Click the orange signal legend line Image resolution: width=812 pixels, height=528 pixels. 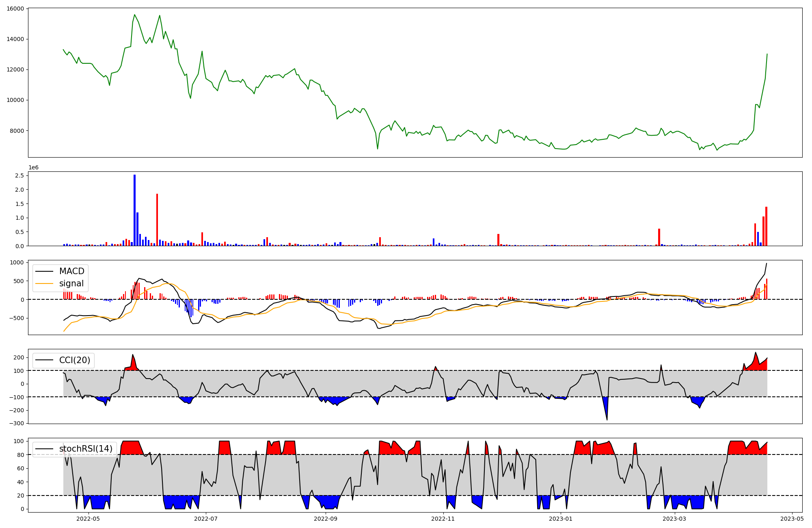(44, 283)
